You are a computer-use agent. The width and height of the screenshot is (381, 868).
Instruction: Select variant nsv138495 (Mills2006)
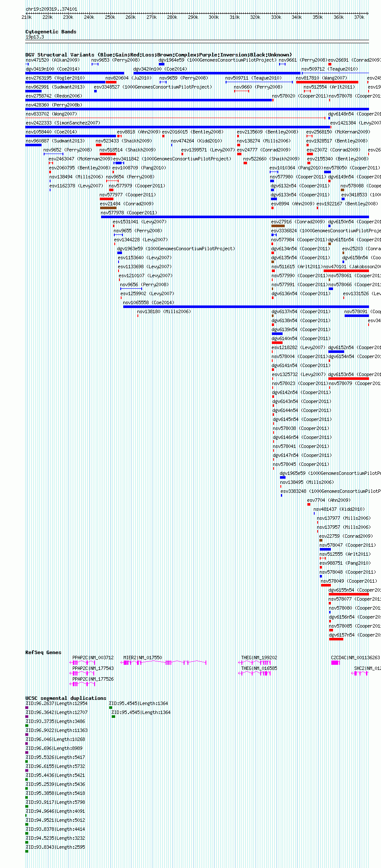coord(307,482)
